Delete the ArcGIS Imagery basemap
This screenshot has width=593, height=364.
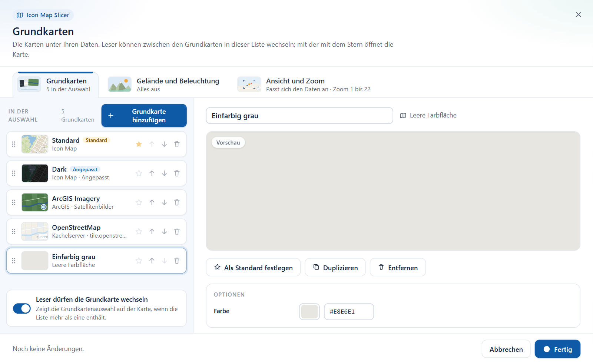pyautogui.click(x=177, y=202)
